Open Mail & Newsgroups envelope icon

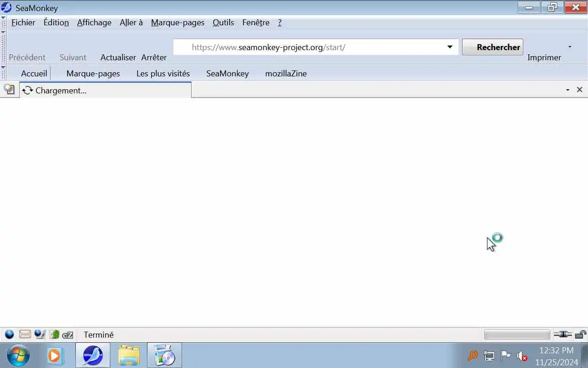pyautogui.click(x=25, y=334)
